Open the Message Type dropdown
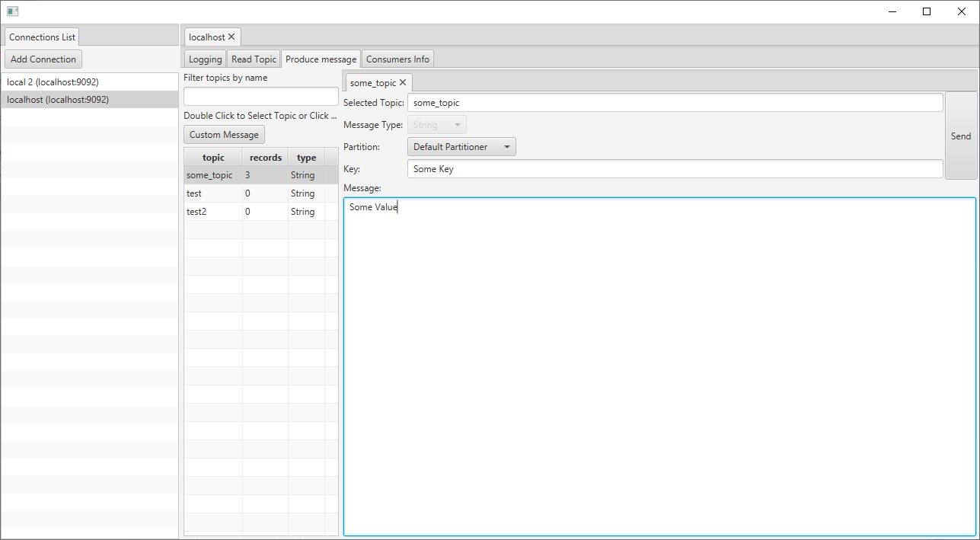980x540 pixels. point(436,124)
